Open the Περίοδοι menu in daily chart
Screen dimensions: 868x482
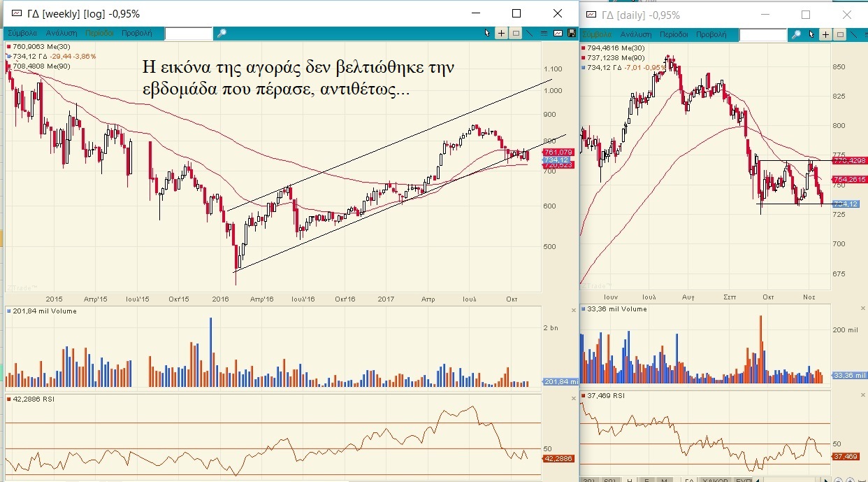click(x=674, y=34)
